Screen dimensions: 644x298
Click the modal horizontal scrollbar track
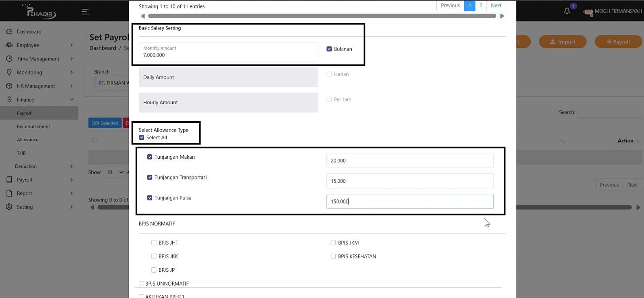pyautogui.click(x=322, y=16)
